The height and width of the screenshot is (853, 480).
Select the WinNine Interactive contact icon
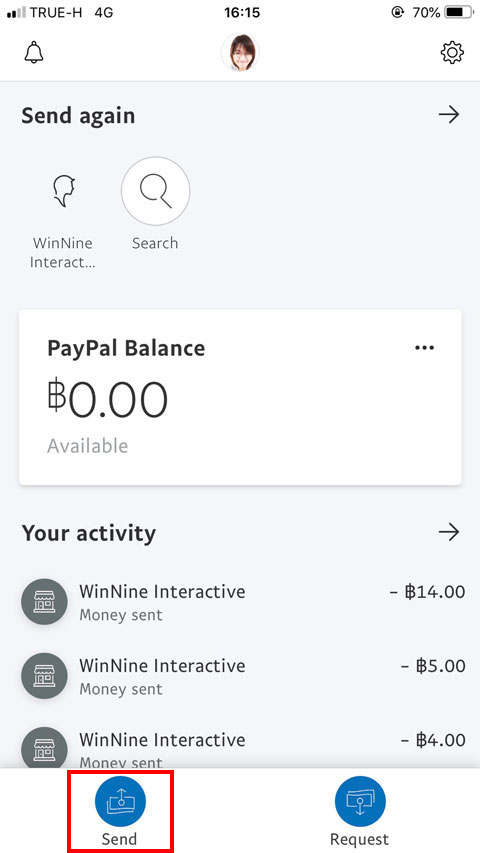pyautogui.click(x=63, y=191)
